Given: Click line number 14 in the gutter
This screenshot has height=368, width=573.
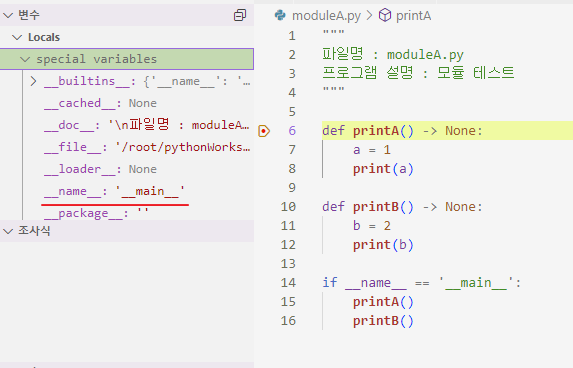Looking at the screenshot, I should point(288,283).
